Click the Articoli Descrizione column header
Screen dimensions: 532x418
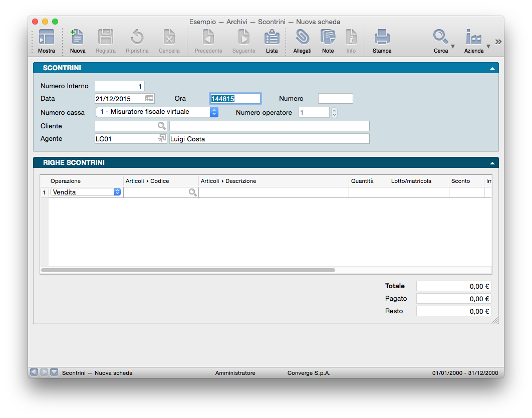274,181
